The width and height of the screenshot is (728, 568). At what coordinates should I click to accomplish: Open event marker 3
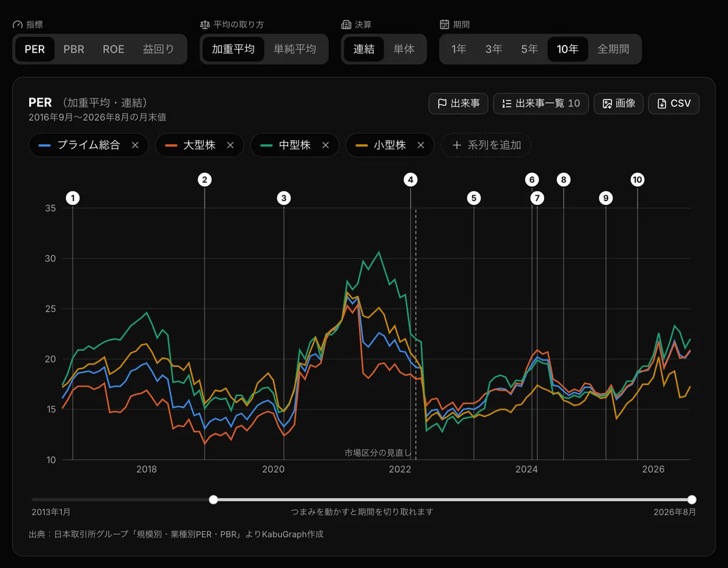[283, 198]
